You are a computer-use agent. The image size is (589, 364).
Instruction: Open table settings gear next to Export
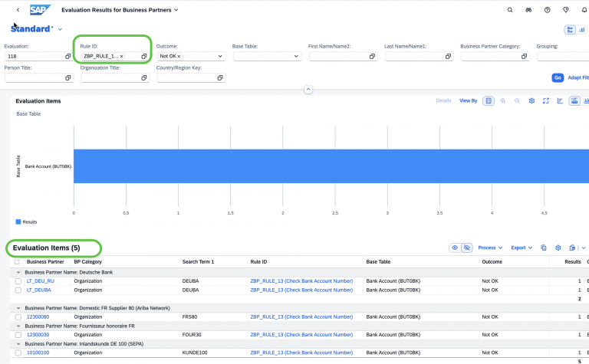(558, 248)
